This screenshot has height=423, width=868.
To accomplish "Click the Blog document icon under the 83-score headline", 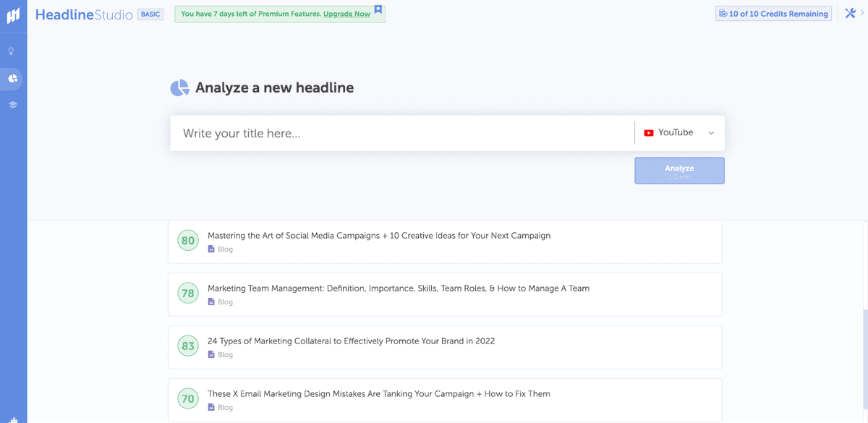I will (x=211, y=354).
